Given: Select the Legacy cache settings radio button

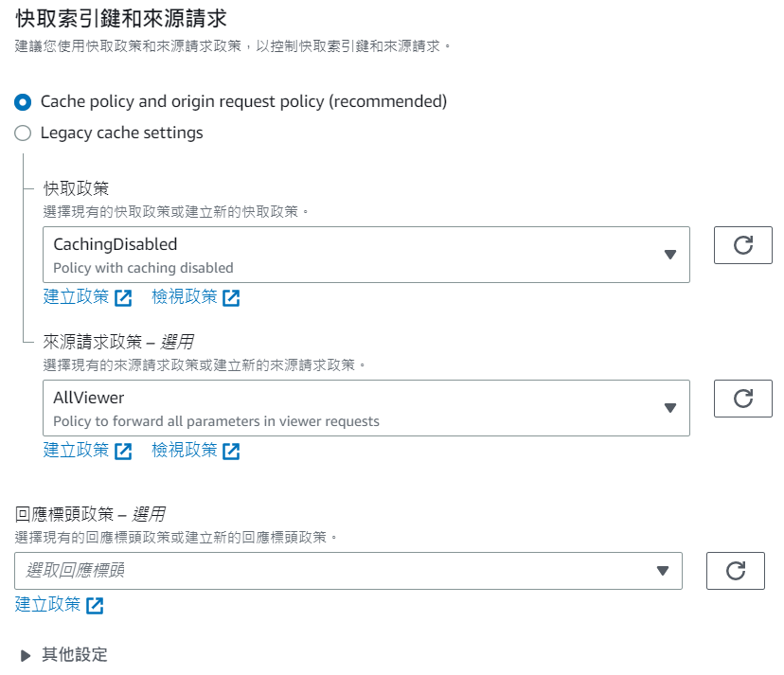Looking at the screenshot, I should [23, 133].
